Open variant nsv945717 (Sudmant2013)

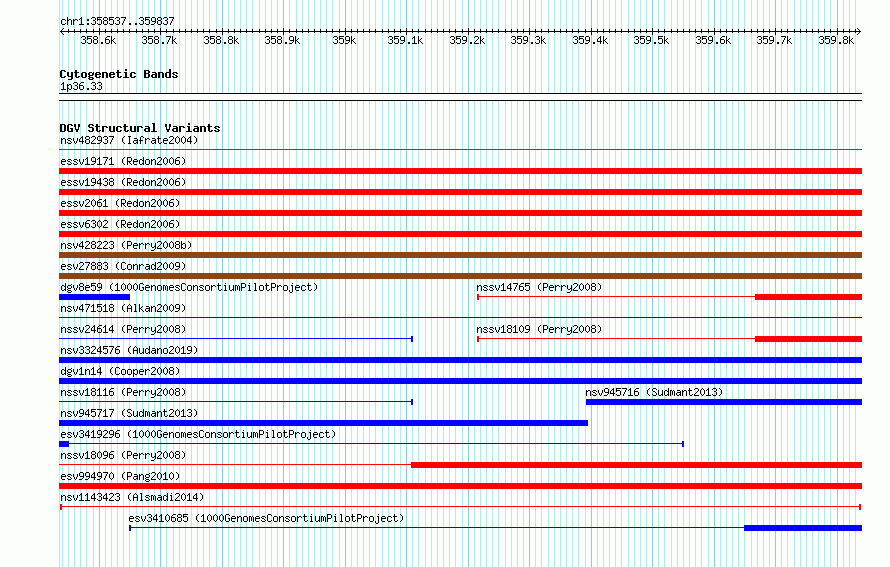[x=129, y=413]
